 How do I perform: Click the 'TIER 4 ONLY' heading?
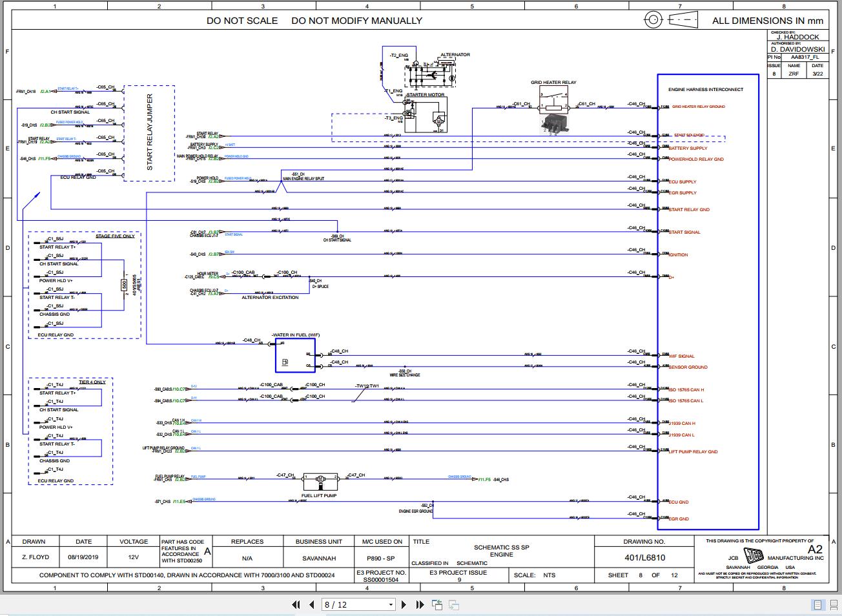[92, 382]
